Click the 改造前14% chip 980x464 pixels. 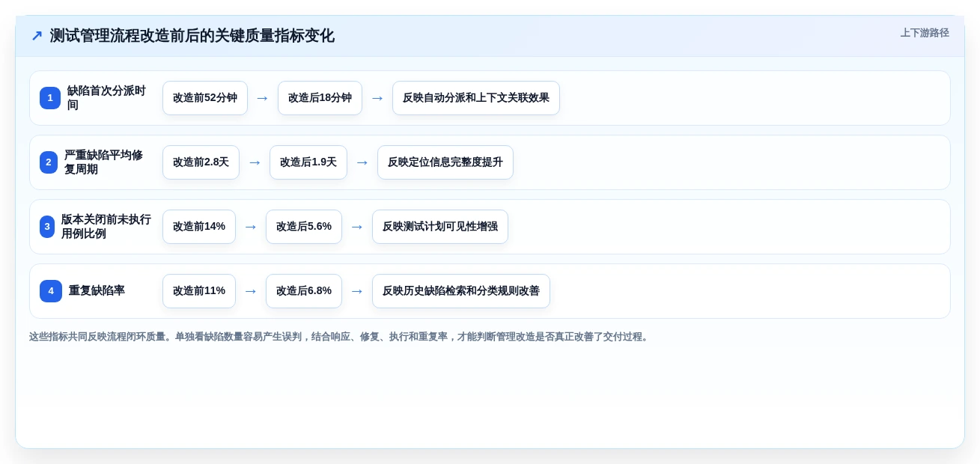199,227
